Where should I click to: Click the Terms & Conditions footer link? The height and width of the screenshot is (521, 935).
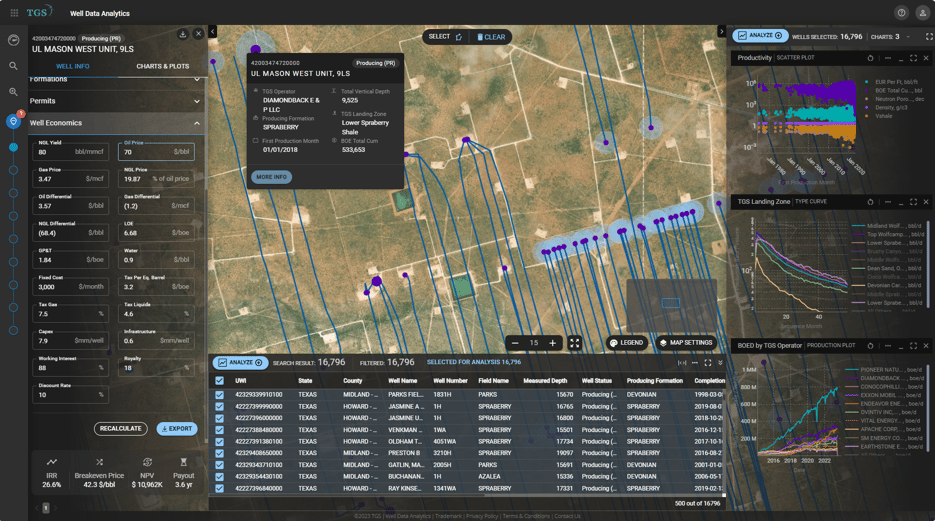coord(526,516)
